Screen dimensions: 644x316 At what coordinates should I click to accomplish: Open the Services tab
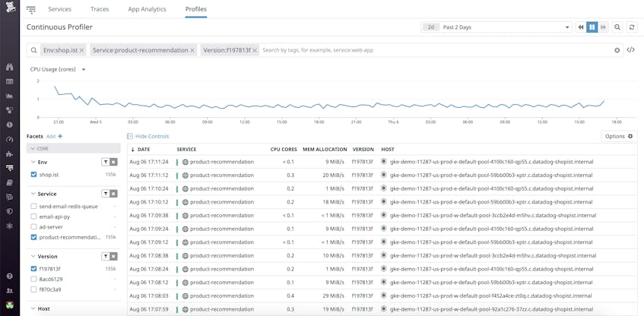(x=59, y=9)
